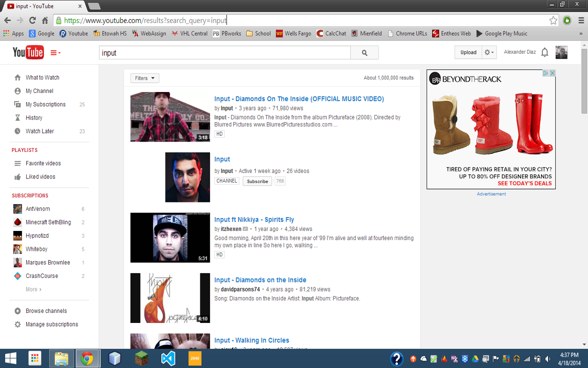The height and width of the screenshot is (368, 588).
Task: Open 'Input - Walking In Circles' title
Action: [252, 340]
